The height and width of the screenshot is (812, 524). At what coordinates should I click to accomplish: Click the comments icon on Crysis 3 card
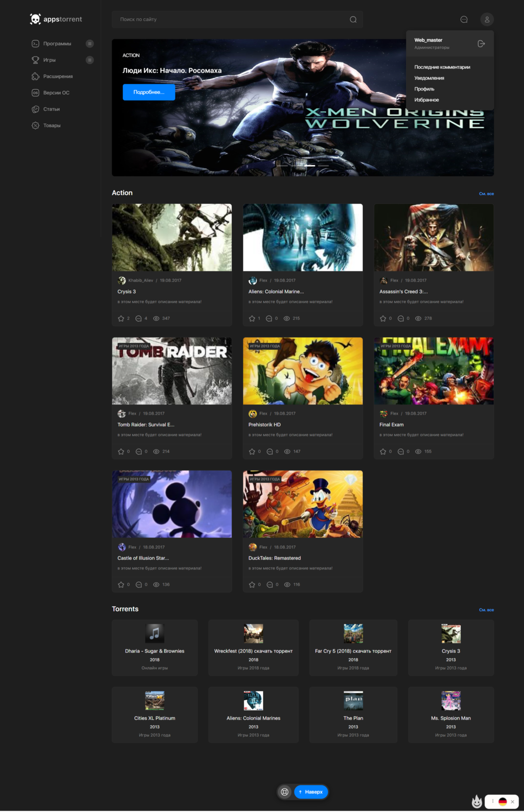(x=138, y=318)
